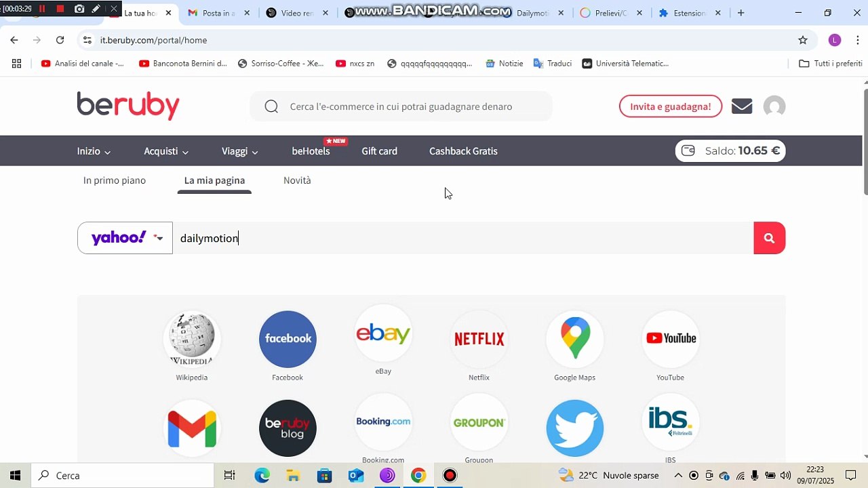Open the Groupon shortcut icon

point(479,422)
